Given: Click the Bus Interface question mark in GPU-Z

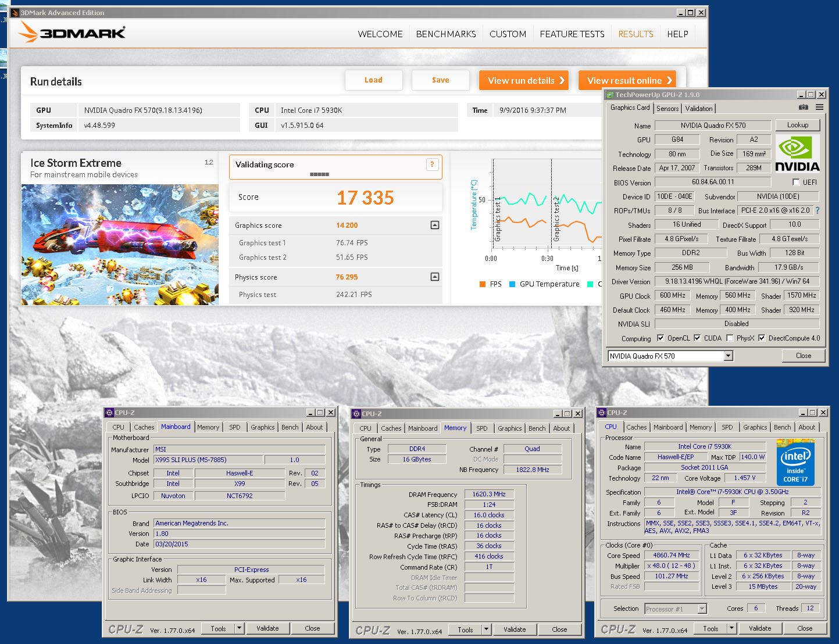Looking at the screenshot, I should click(x=817, y=210).
